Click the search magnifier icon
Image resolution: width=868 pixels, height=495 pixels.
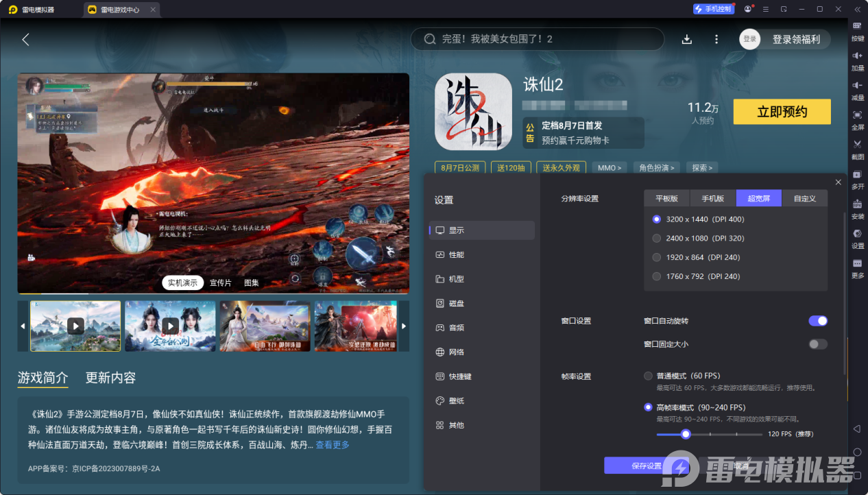point(430,39)
